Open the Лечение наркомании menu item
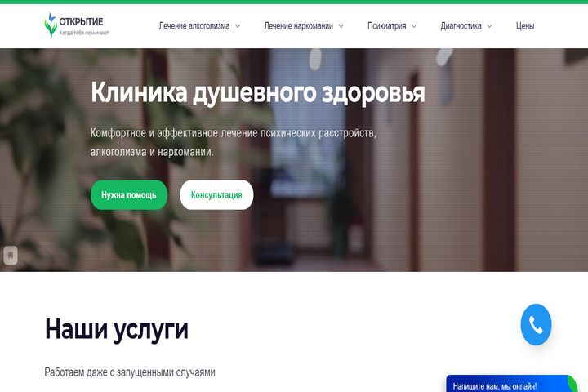This screenshot has height=392, width=588. coord(299,26)
